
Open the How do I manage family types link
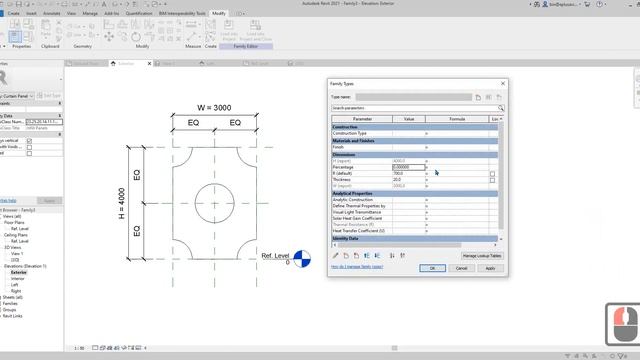coord(357,267)
